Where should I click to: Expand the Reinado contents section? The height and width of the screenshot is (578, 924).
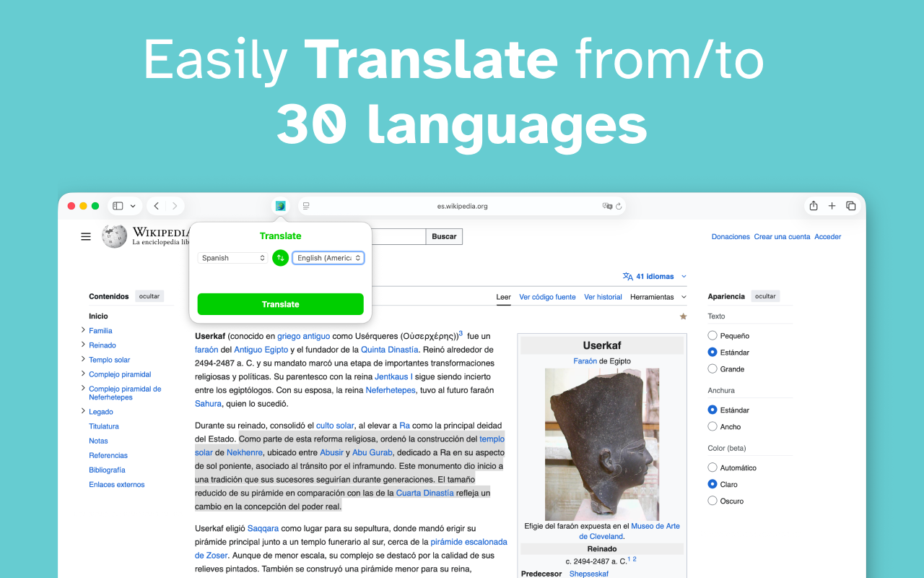(83, 345)
